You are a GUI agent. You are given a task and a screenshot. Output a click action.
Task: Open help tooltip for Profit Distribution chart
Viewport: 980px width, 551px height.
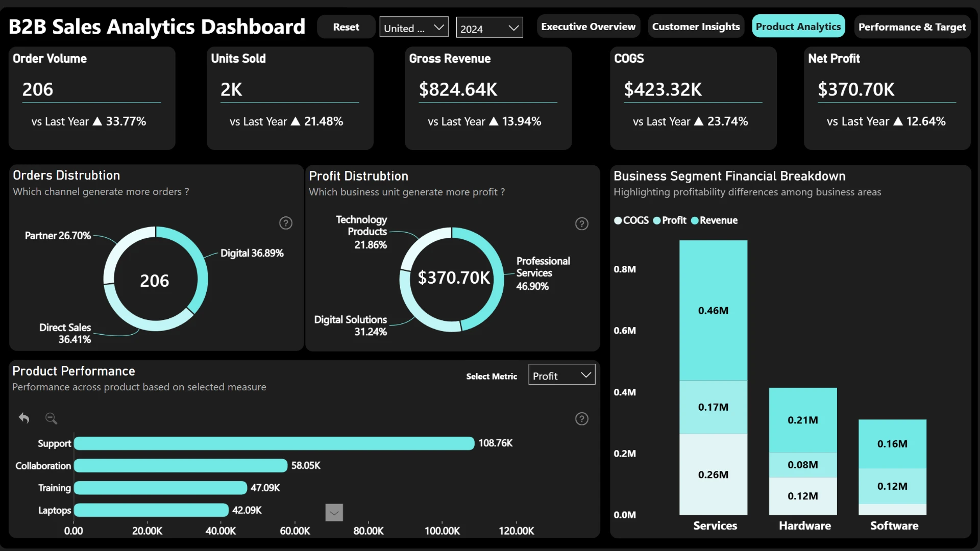click(582, 223)
